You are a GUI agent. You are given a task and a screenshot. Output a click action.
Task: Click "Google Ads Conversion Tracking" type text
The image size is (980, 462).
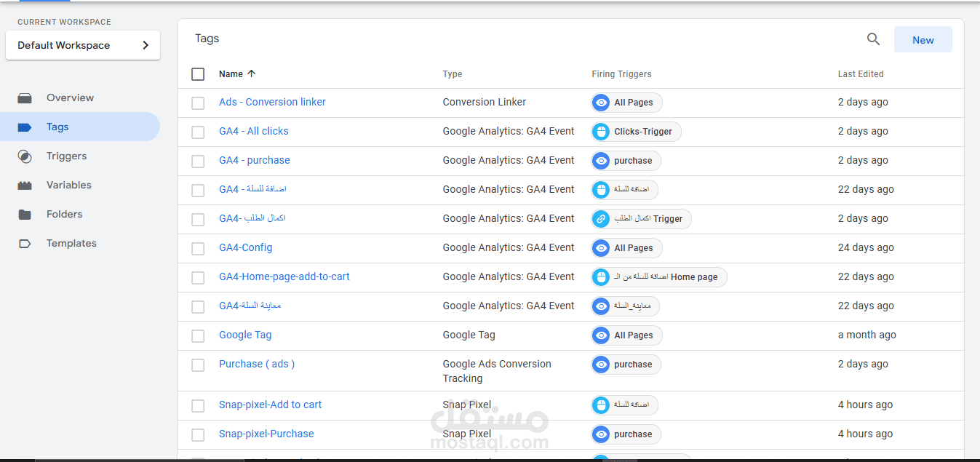pyautogui.click(x=497, y=371)
